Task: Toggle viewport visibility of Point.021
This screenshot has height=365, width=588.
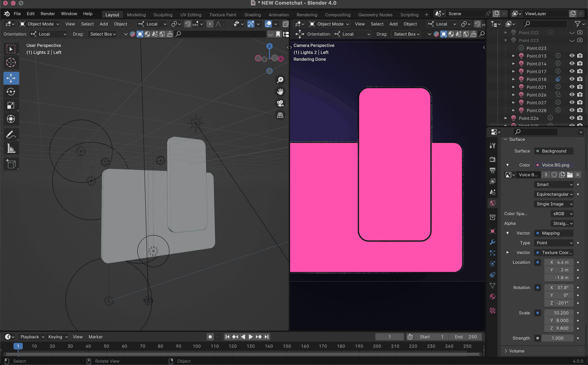Action: tap(572, 87)
